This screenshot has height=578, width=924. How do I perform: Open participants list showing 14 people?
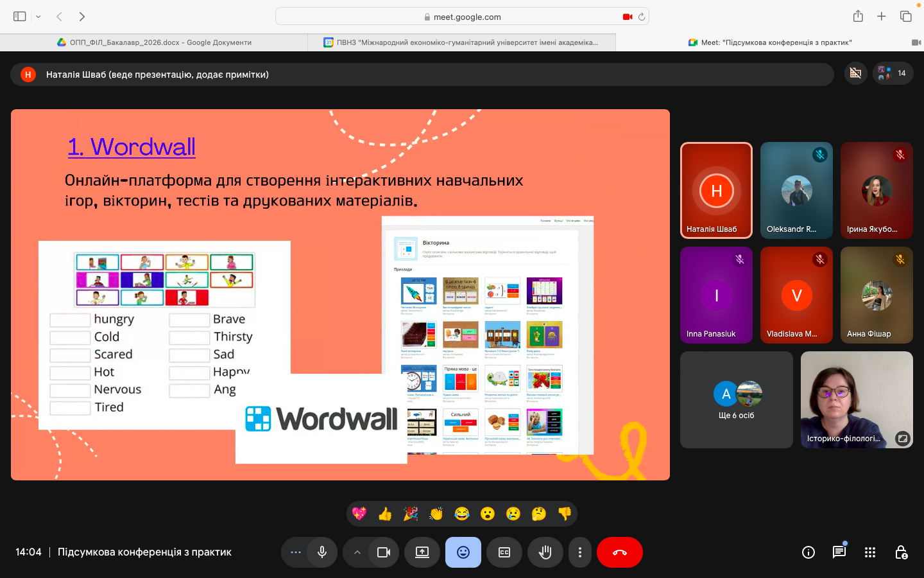coord(893,73)
